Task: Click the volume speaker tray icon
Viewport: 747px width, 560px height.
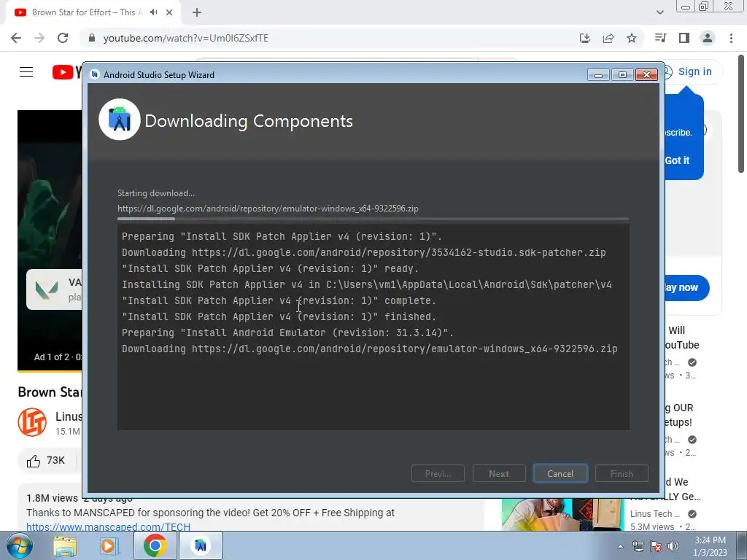Action: pos(673,546)
